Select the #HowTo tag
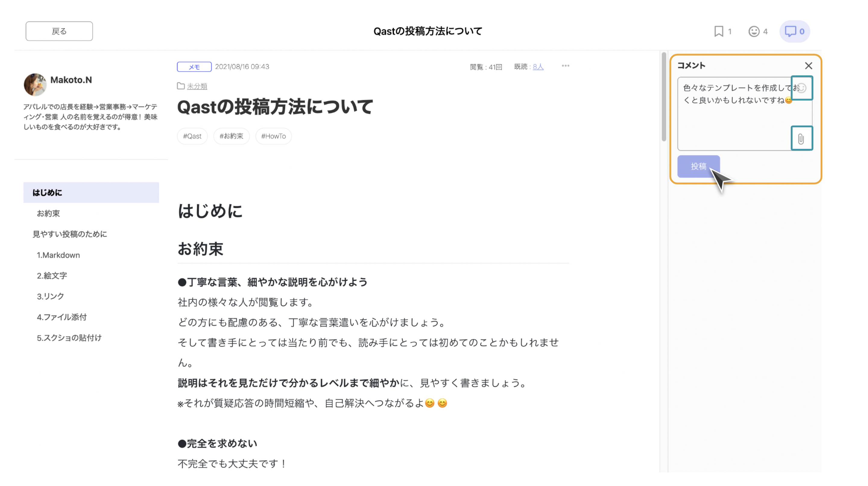This screenshot has width=868, height=486. point(273,136)
